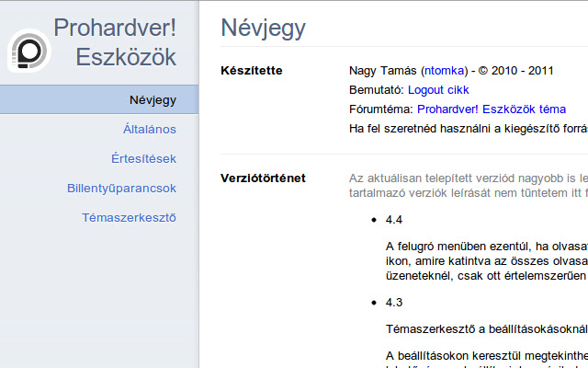This screenshot has width=588, height=368.
Task: Click the 'Témaszerkesztő a beállításokásoknál' line
Action: (487, 329)
